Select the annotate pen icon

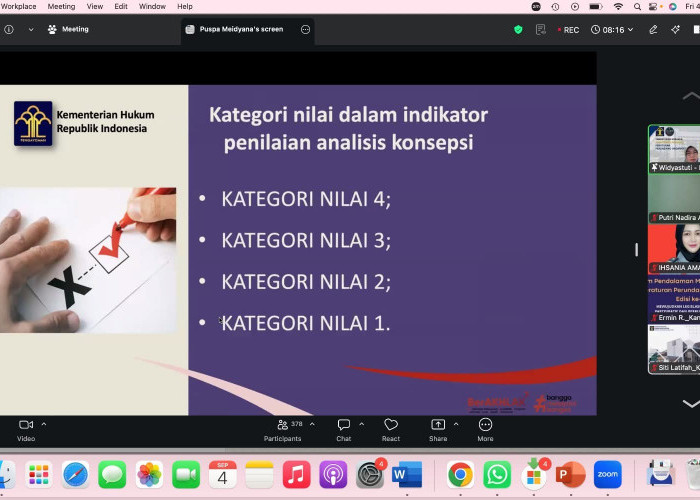click(x=653, y=29)
